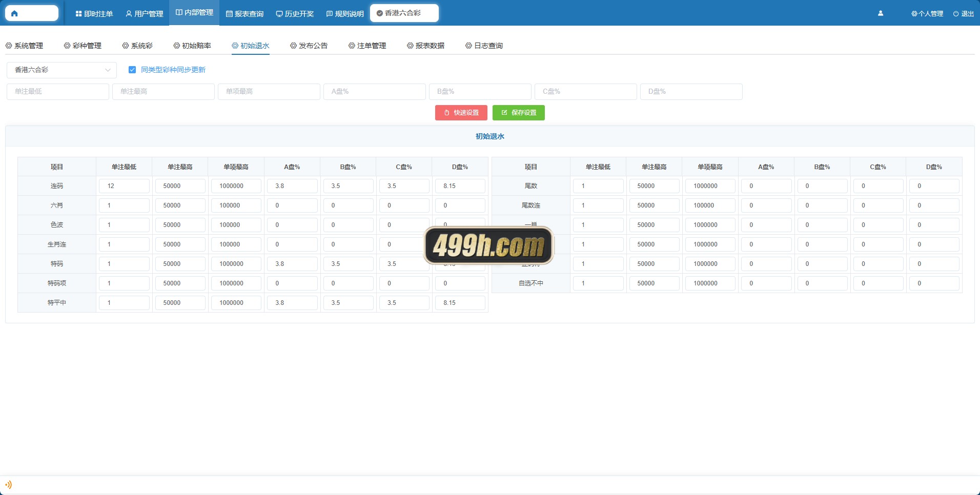Screen dimensions: 980x495
Task: Switch to 日志查询 sub tab
Action: click(484, 46)
